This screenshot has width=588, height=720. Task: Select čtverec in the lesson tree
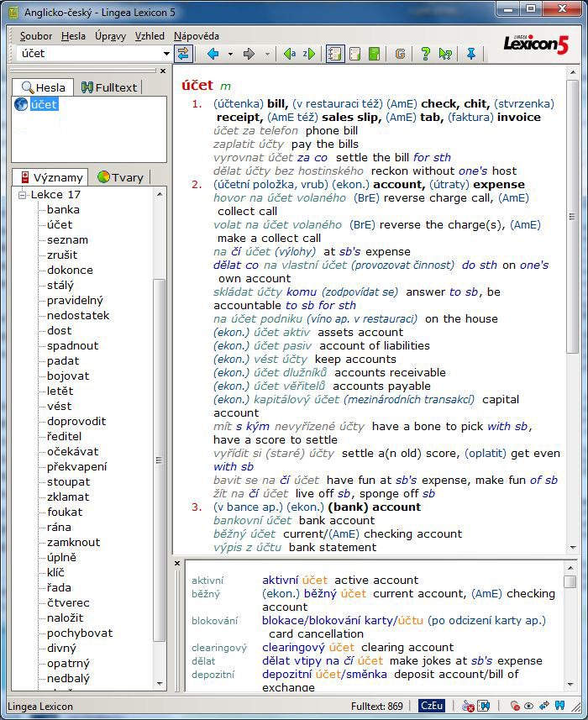(x=68, y=602)
